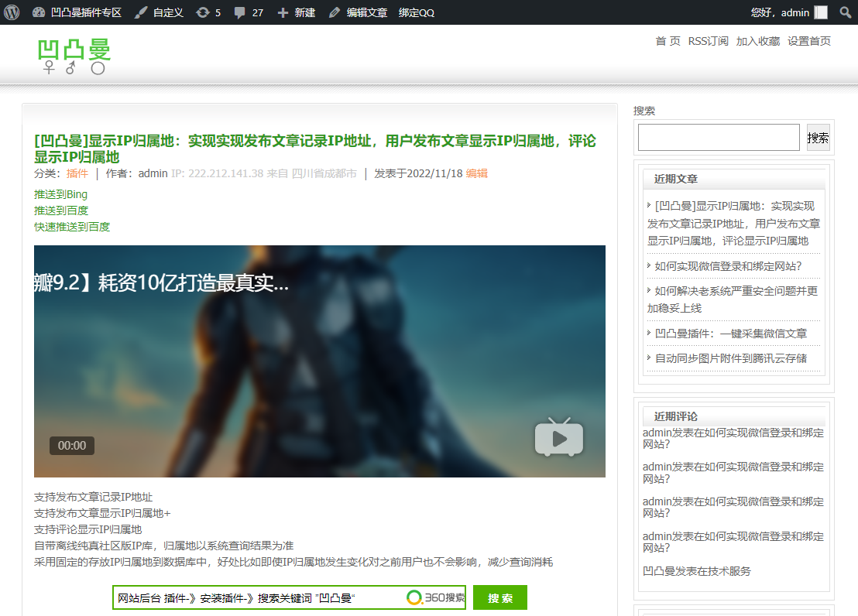The width and height of the screenshot is (858, 616).
Task: Click inside the sidebar search input box
Action: (718, 137)
